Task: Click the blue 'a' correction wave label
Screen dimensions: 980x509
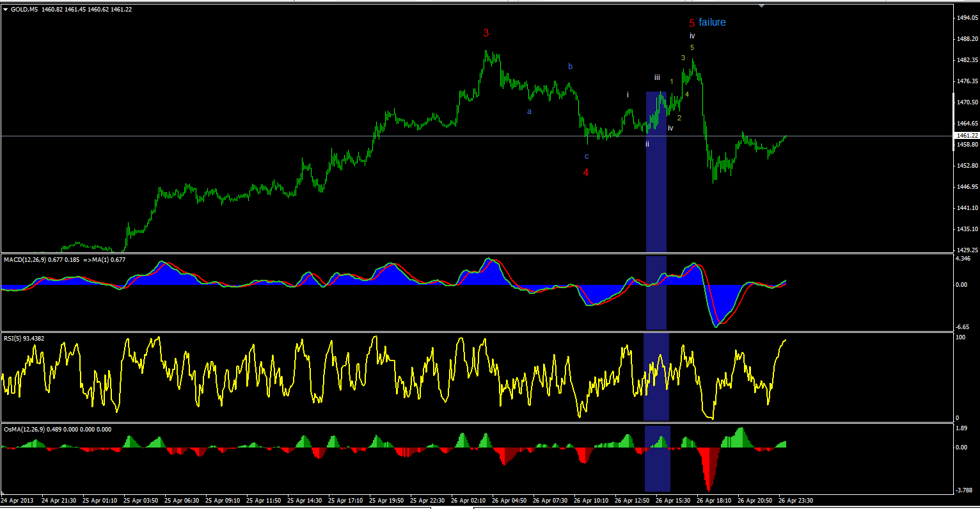Action: click(x=529, y=111)
